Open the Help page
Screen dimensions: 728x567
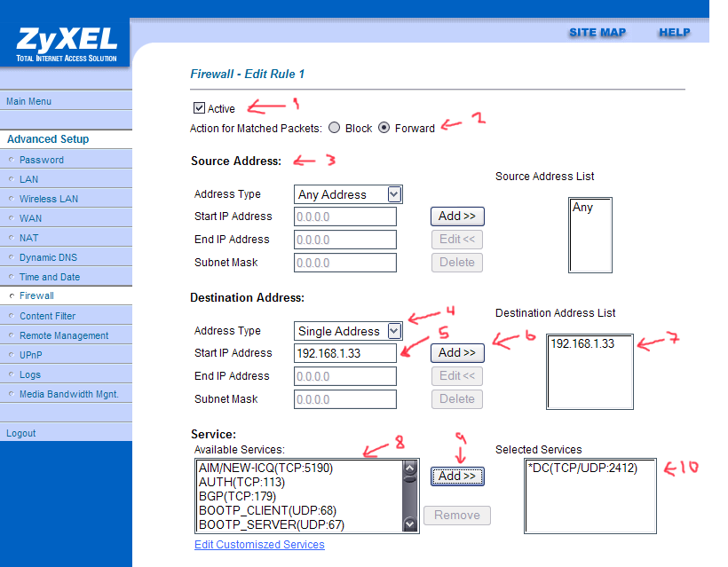pyautogui.click(x=674, y=33)
